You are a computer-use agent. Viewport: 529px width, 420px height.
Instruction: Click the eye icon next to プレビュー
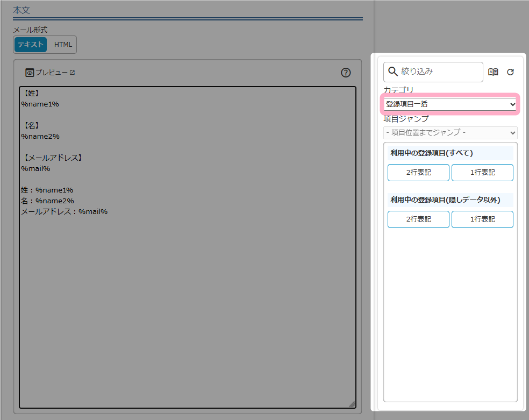click(30, 73)
